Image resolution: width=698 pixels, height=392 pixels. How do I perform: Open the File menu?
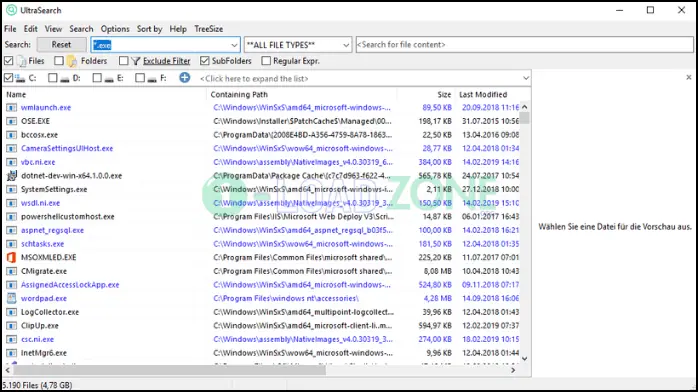pos(10,29)
